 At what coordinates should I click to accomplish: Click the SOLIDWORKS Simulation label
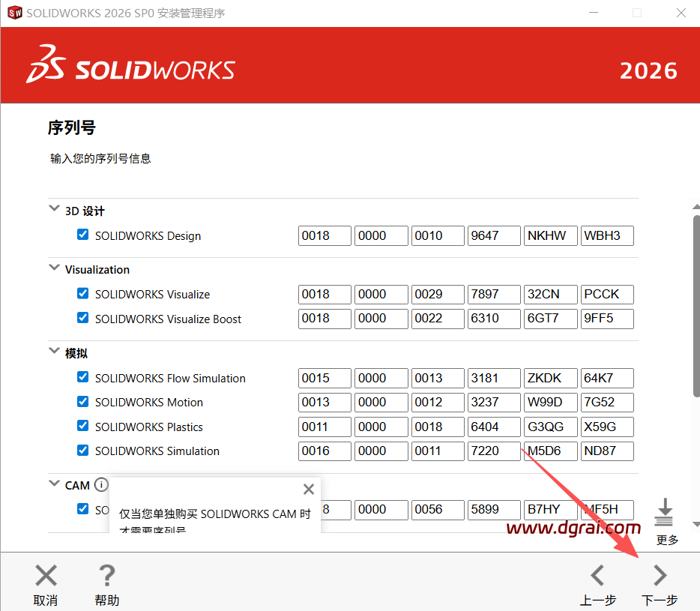tap(157, 451)
